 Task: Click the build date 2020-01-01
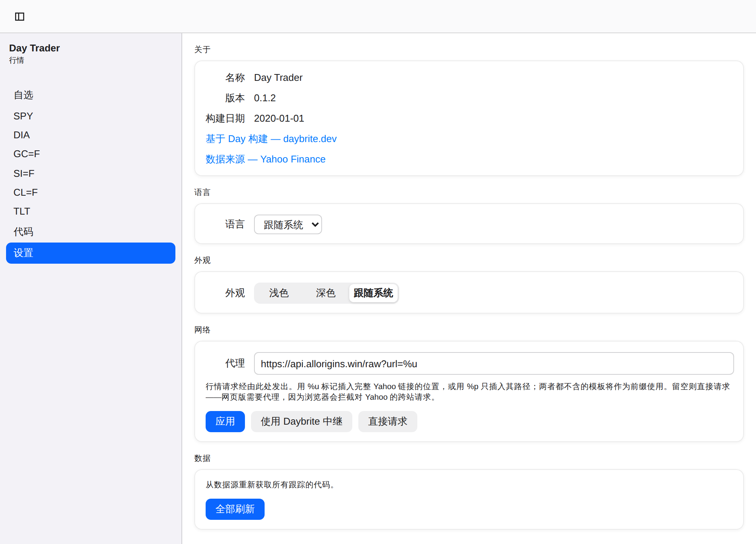tap(279, 118)
